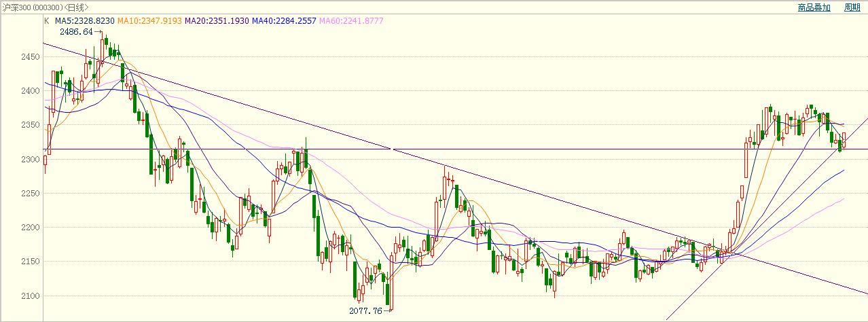This screenshot has width=868, height=322.
Task: Click the 2450 price axis label
Action: tap(30, 57)
